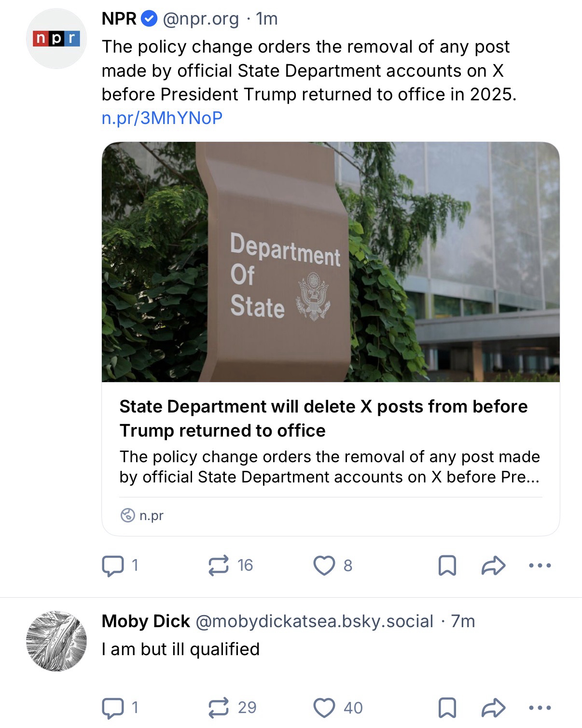Open the n.pr/3MhYNoP link
This screenshot has height=728, width=582.
point(162,118)
